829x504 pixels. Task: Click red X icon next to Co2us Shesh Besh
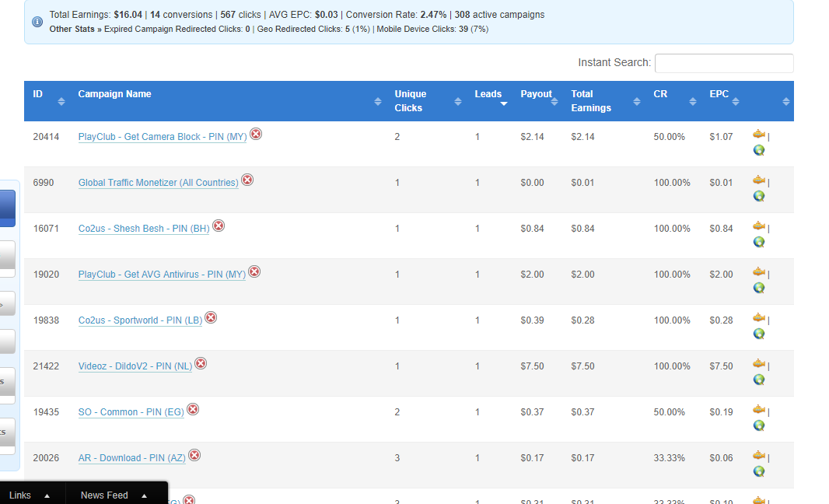click(219, 226)
